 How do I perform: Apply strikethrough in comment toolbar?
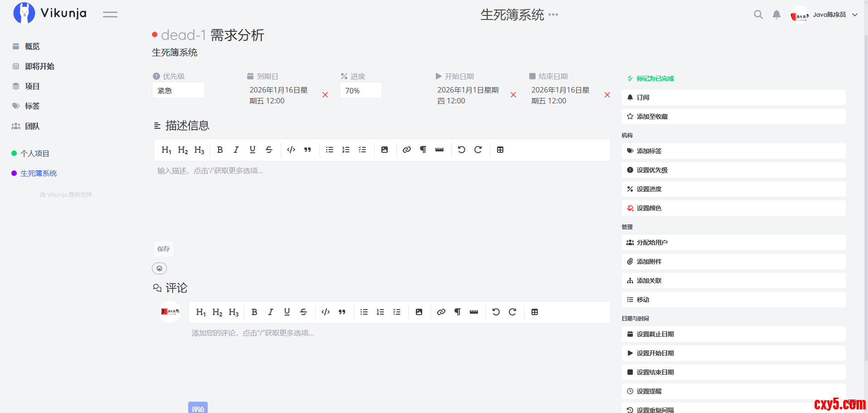[303, 312]
